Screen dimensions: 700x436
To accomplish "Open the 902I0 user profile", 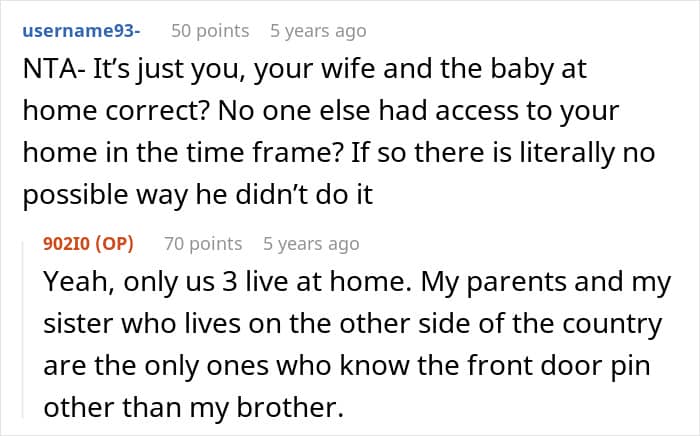I will 67,243.
